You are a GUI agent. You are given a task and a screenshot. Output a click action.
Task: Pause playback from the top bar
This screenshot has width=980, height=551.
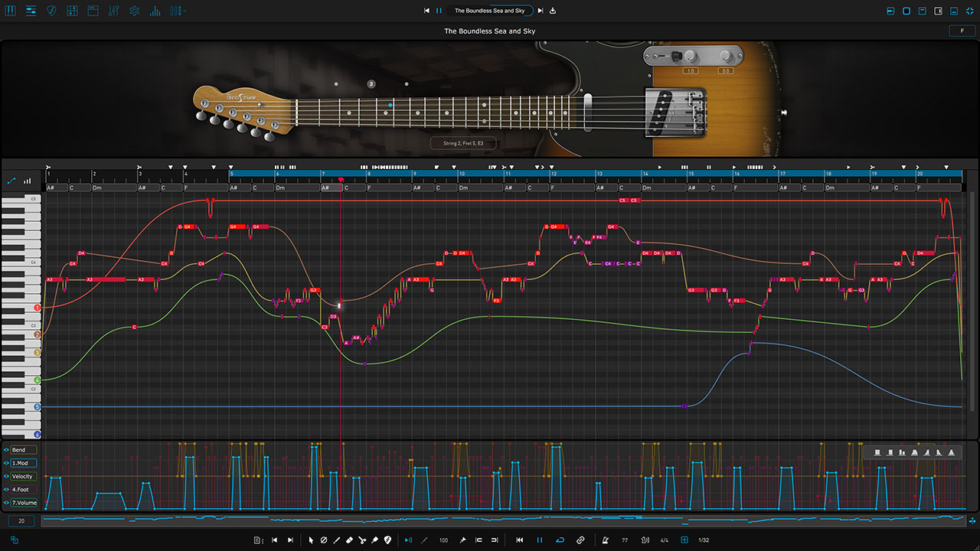(x=439, y=11)
